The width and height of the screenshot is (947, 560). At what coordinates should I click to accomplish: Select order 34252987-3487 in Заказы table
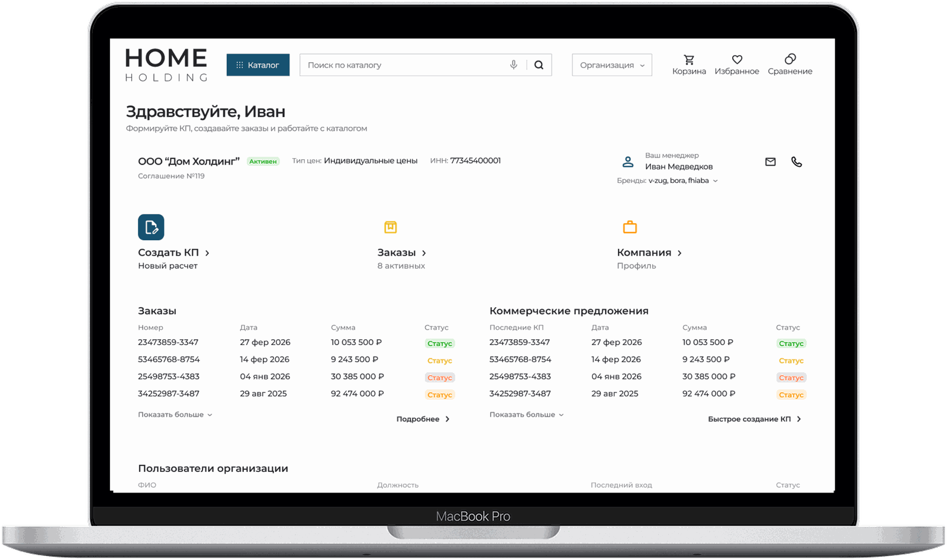pyautogui.click(x=169, y=394)
